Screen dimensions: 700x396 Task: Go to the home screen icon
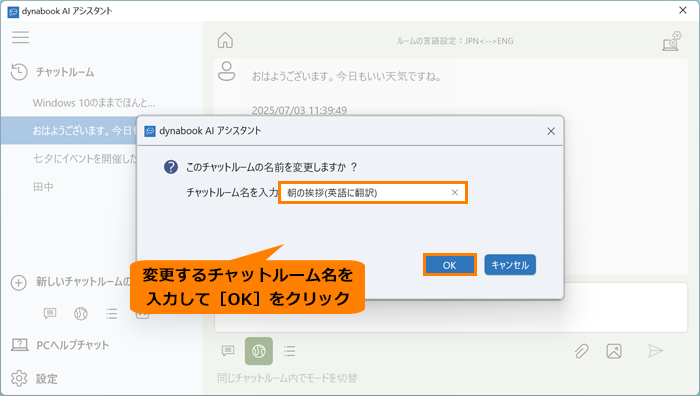225,40
